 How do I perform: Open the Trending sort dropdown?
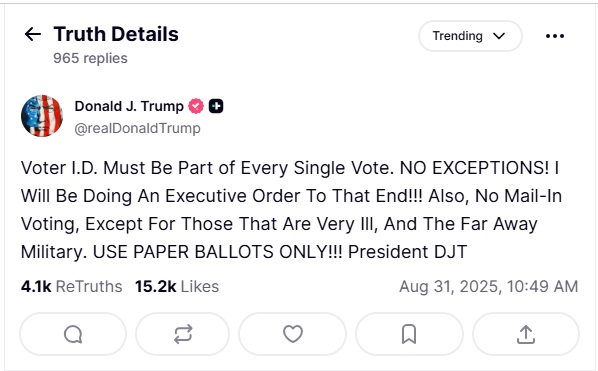pos(470,36)
